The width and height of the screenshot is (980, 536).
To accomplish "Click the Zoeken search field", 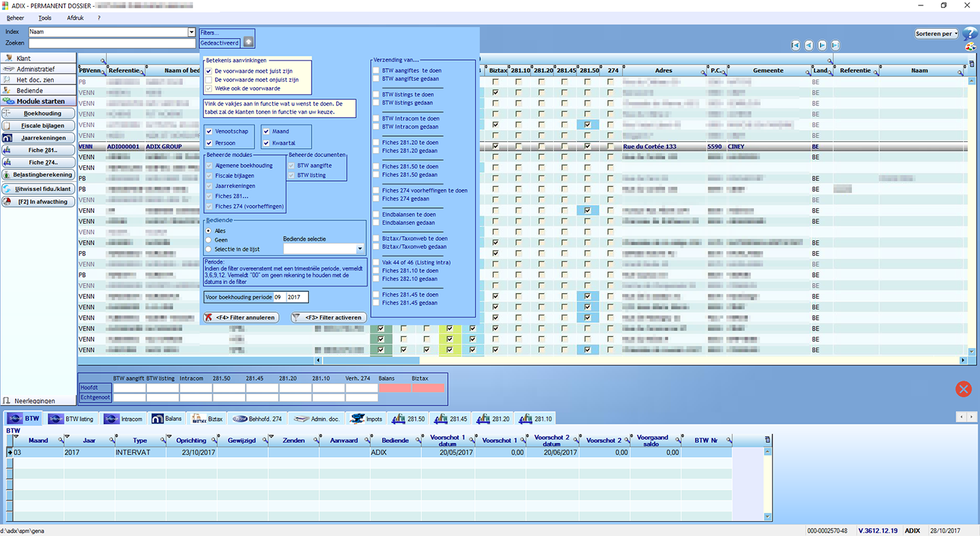I will (112, 44).
